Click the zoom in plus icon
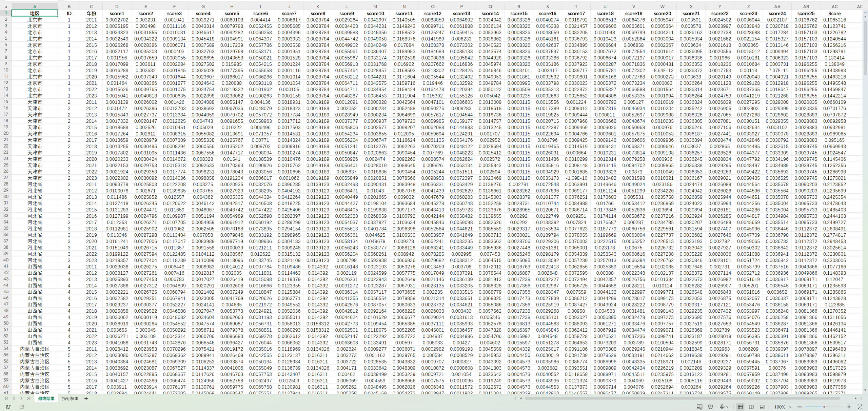The image size is (868, 411). click(849, 407)
